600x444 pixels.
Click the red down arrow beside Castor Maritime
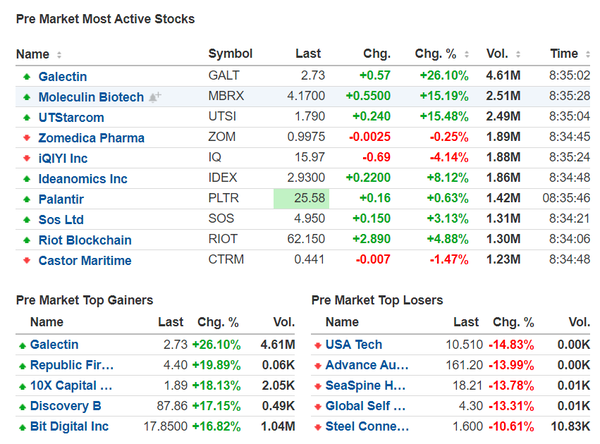[26, 261]
